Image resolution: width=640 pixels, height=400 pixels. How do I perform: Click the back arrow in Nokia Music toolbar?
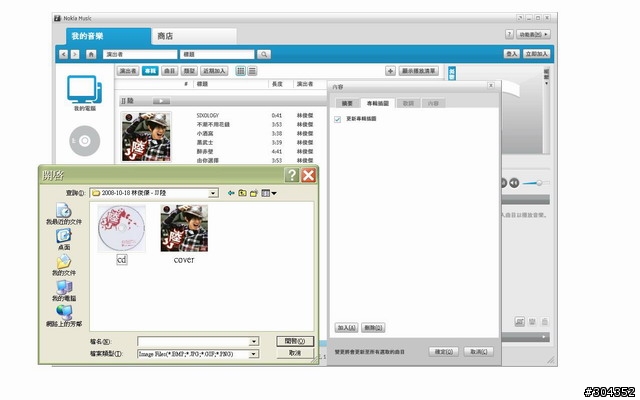point(63,54)
